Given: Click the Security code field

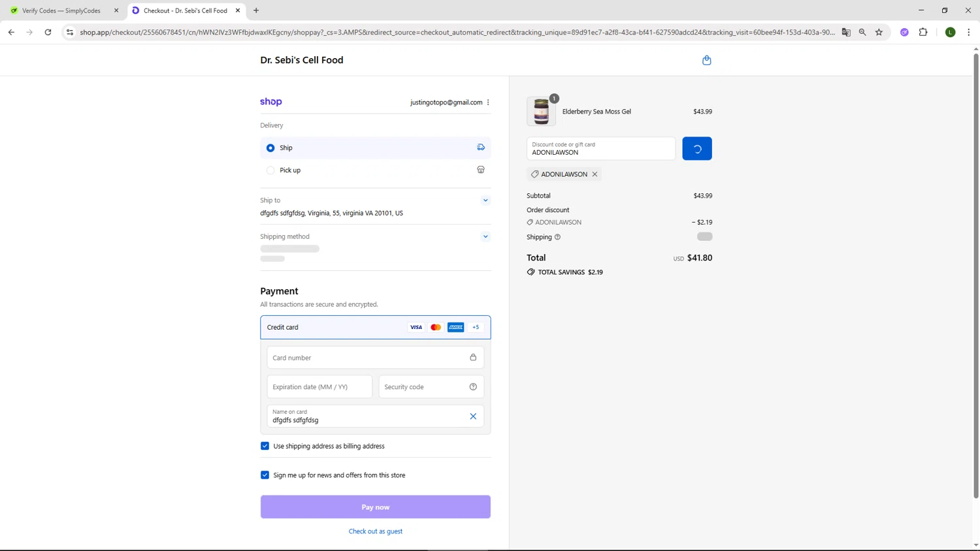Looking at the screenshot, I should click(x=431, y=387).
